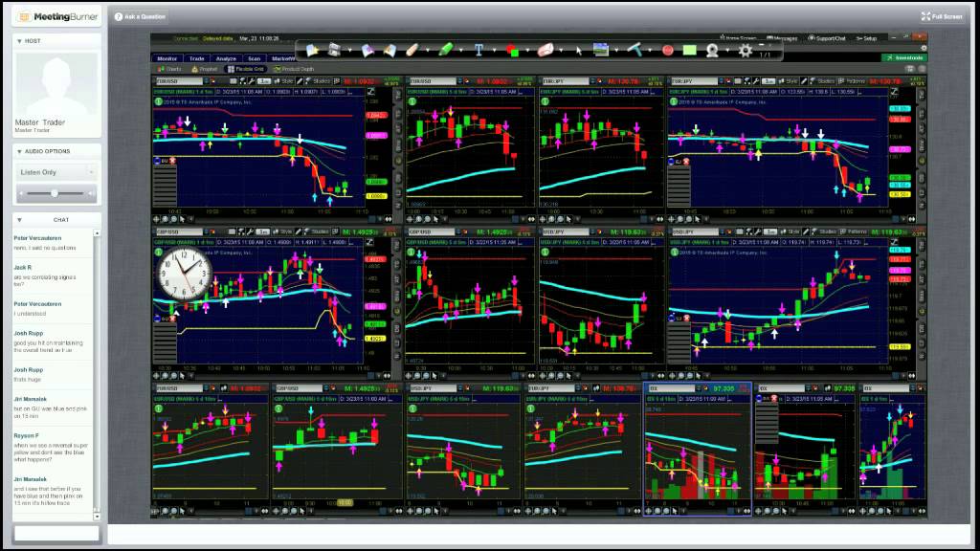Click the green rectangle screen icon
980x551 pixels.
pyautogui.click(x=689, y=50)
